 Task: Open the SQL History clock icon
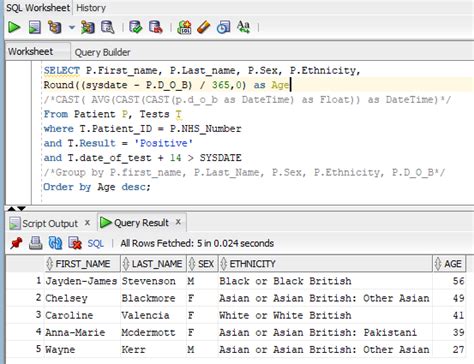click(223, 27)
